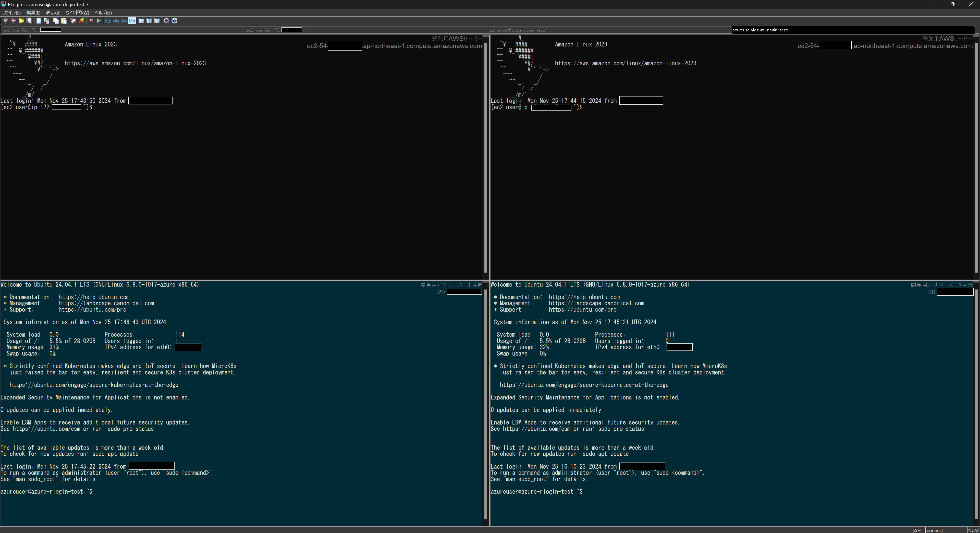The width and height of the screenshot is (980, 533).
Task: Click the green play arrow icon
Action: pyautogui.click(x=99, y=21)
